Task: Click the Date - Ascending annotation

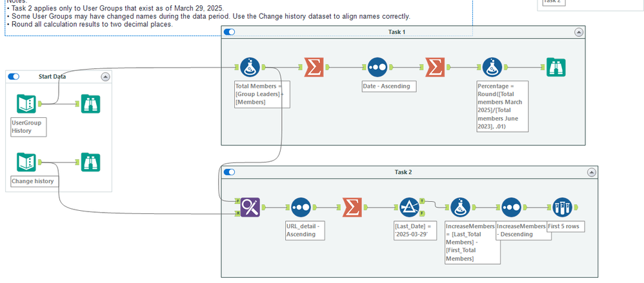Action: pyautogui.click(x=388, y=86)
